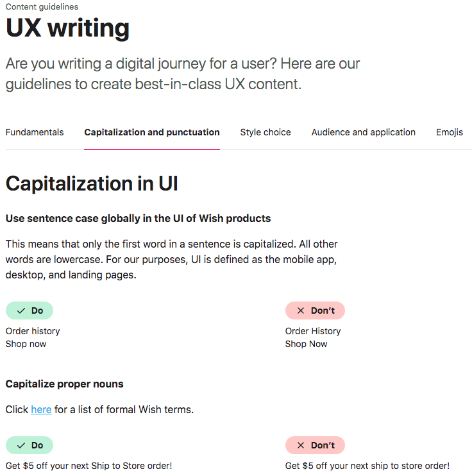Click the green Do badge above Order history
The height and width of the screenshot is (476, 472).
(29, 310)
